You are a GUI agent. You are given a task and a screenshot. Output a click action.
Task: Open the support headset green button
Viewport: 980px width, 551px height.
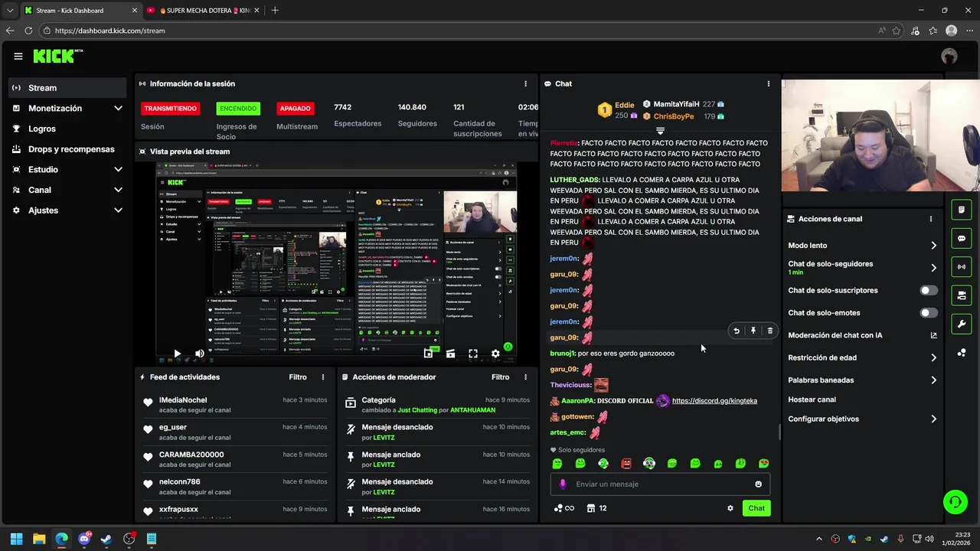coord(955,502)
